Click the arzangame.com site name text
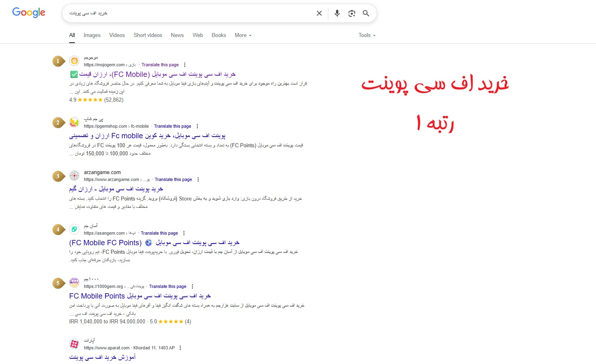 (x=102, y=172)
